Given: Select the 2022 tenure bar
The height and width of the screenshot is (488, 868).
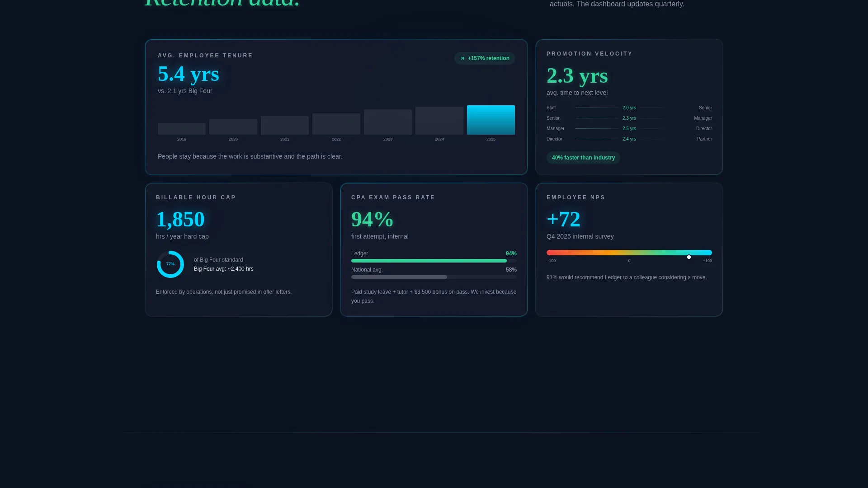Looking at the screenshot, I should pyautogui.click(x=336, y=124).
